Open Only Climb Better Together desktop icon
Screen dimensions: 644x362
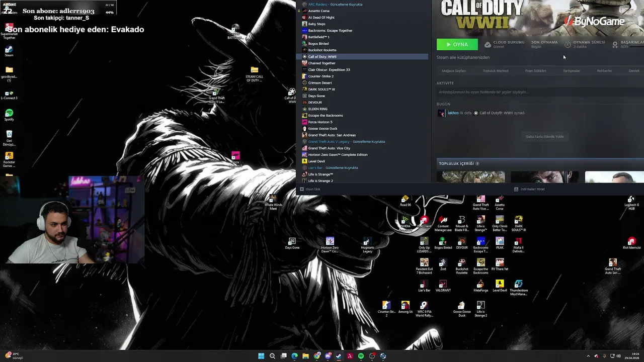[x=500, y=224]
